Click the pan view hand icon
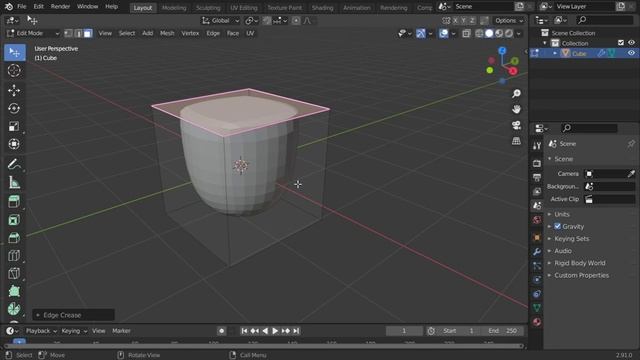The width and height of the screenshot is (640, 360). 516,109
